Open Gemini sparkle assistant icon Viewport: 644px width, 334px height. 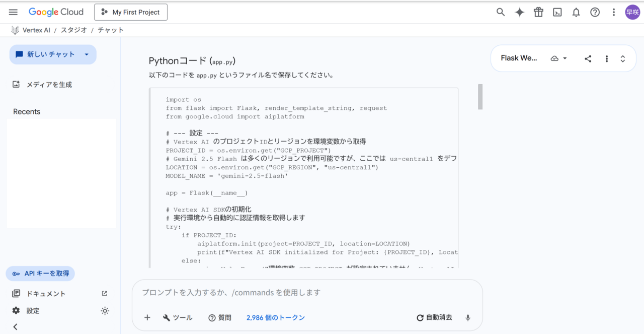[x=520, y=12]
